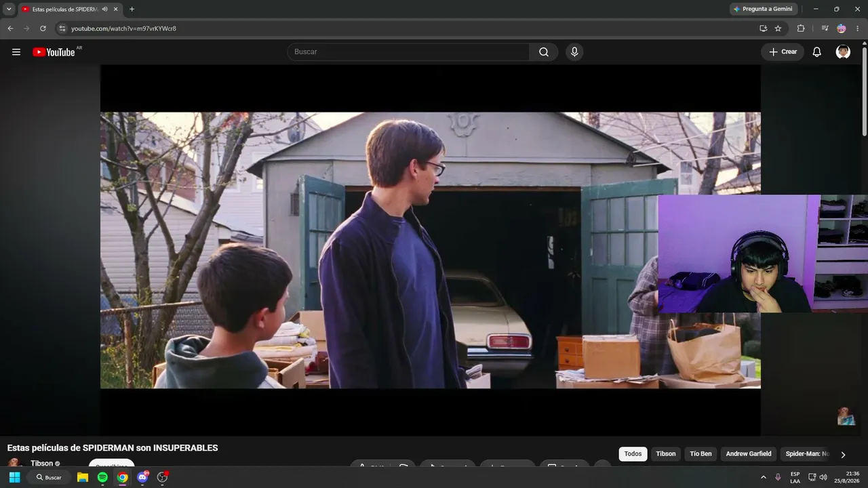Open the clock and date panel
Screen dimensions: 868x488
coord(847,477)
